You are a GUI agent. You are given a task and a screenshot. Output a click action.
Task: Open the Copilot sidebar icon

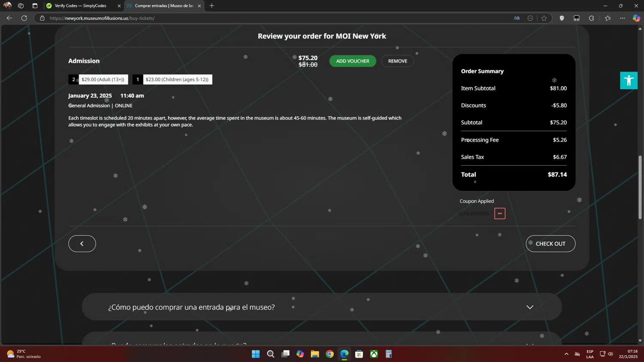[636, 18]
